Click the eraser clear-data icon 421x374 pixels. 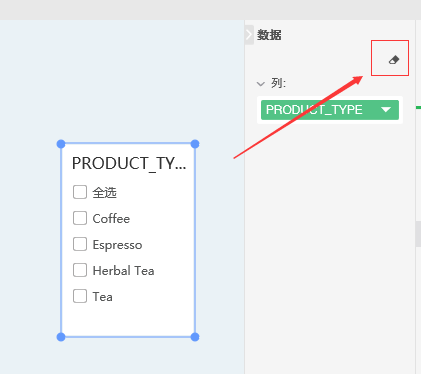coord(394,60)
